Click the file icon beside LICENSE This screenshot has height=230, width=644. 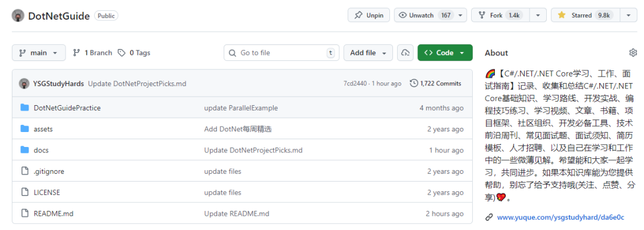point(24,192)
